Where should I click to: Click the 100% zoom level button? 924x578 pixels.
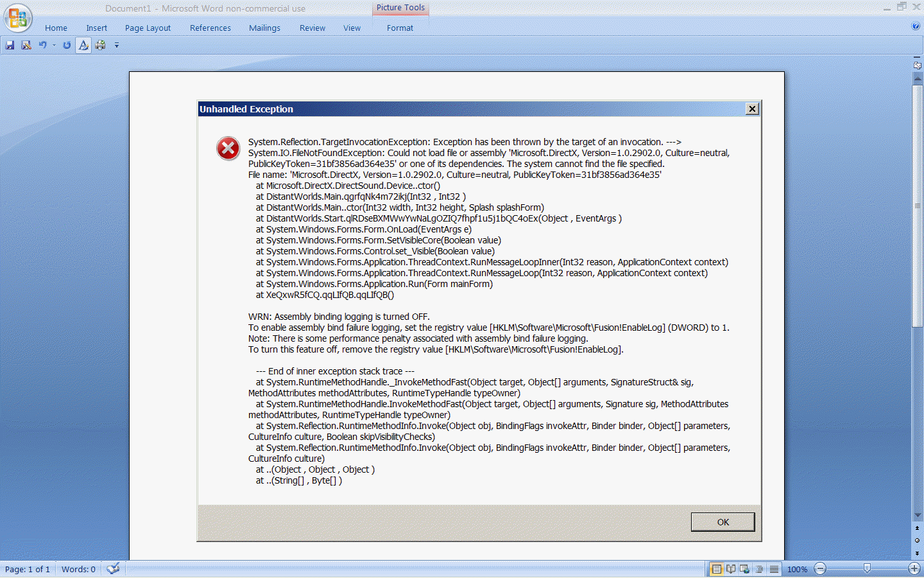(x=797, y=569)
